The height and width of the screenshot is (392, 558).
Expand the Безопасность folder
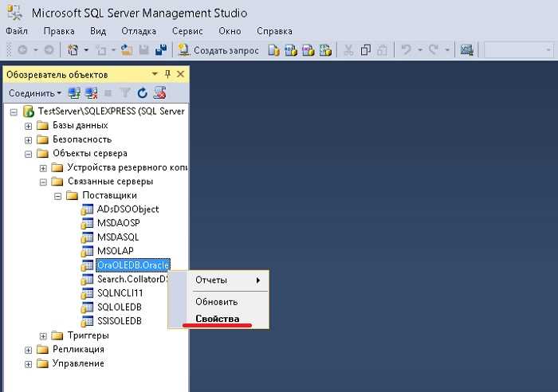coord(28,140)
